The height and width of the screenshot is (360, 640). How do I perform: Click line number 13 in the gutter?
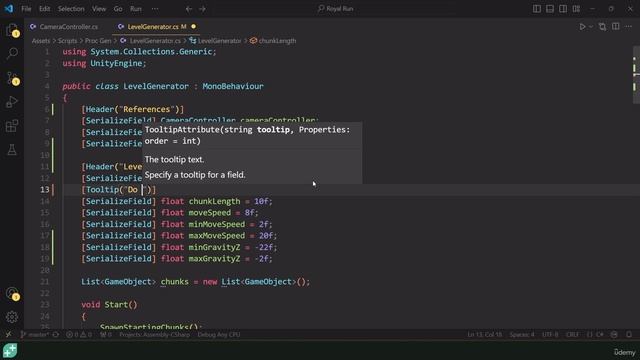(x=44, y=190)
